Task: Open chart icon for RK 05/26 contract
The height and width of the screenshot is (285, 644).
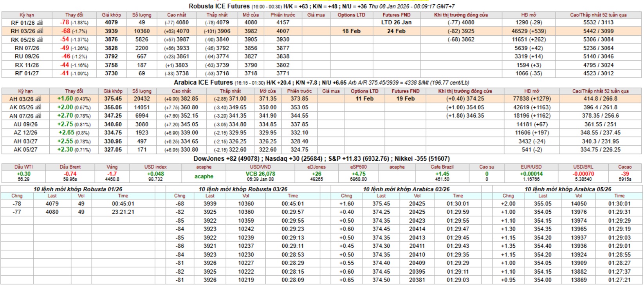Action: pos(40,40)
